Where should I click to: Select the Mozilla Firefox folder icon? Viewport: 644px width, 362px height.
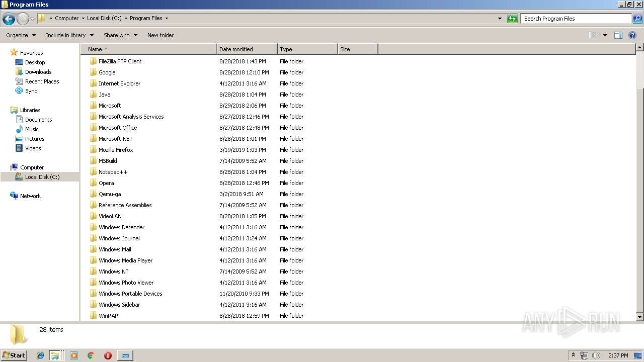(93, 150)
